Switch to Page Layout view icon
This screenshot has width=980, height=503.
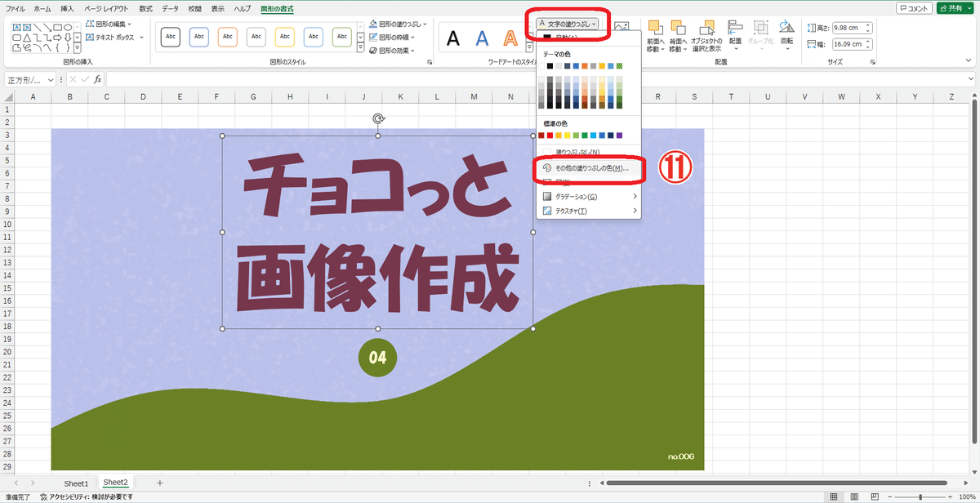point(853,496)
